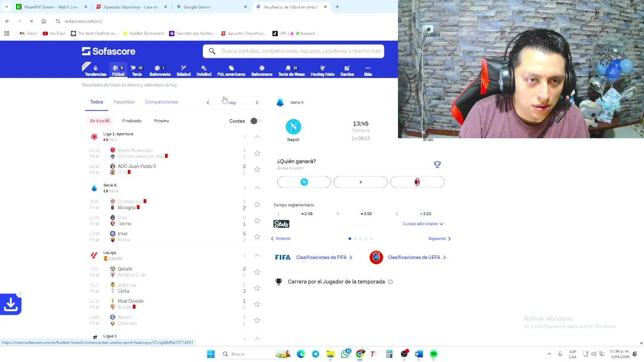Click the Stake sponsor logo

click(x=281, y=224)
